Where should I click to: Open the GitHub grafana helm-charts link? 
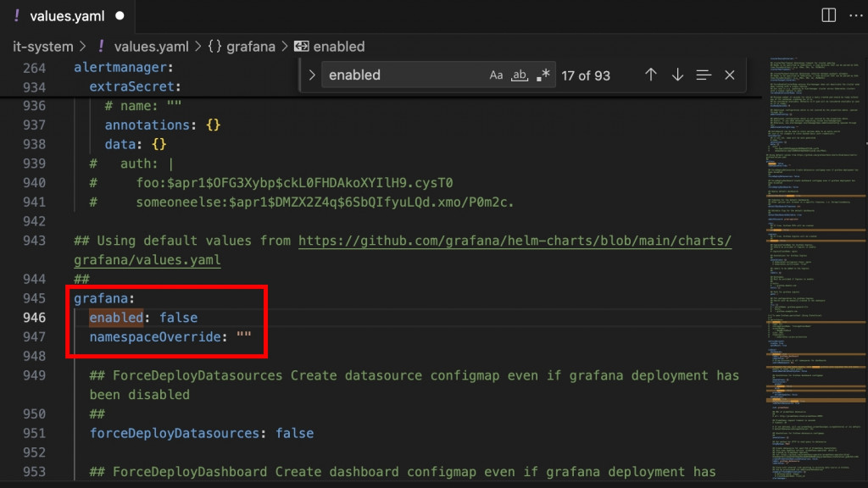515,241
